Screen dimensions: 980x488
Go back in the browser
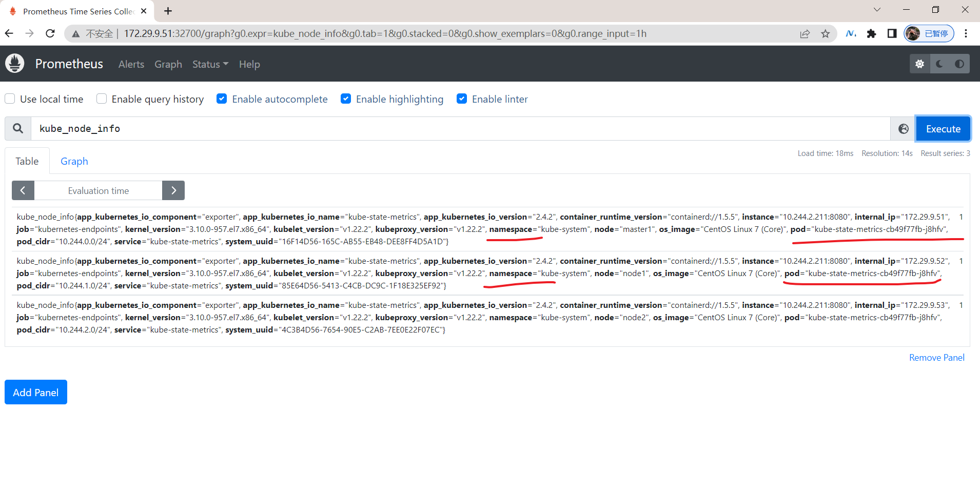pos(9,33)
